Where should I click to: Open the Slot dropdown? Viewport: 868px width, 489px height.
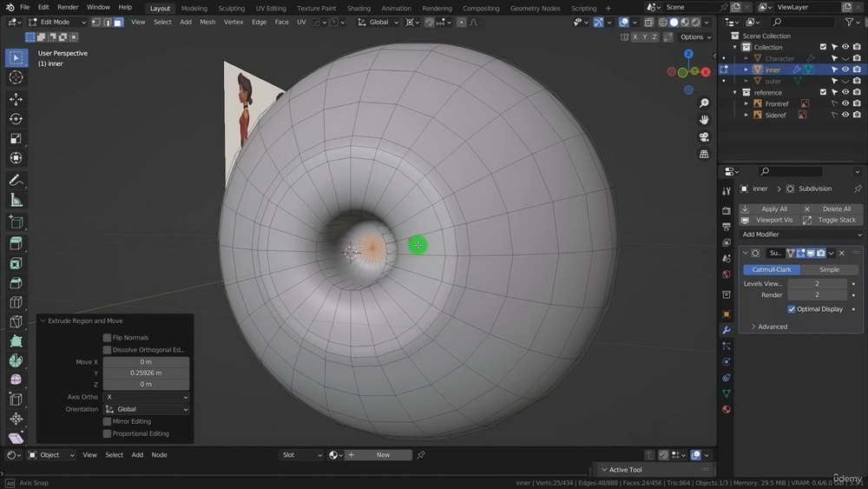click(x=301, y=455)
